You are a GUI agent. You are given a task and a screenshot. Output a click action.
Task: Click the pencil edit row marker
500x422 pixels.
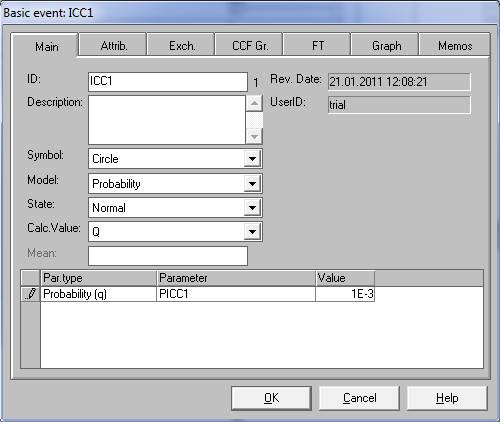pos(30,294)
